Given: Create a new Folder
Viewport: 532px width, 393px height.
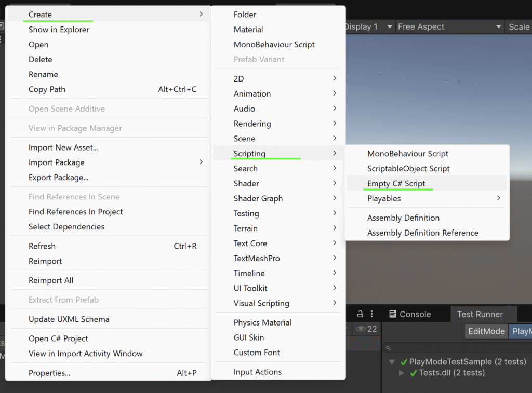Looking at the screenshot, I should pos(278,15).
